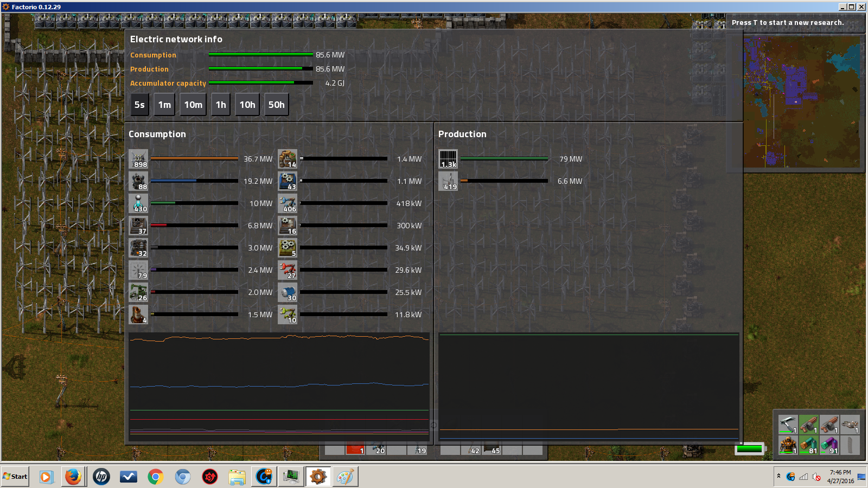
Task: Click the power armor slot
Action: click(788, 445)
